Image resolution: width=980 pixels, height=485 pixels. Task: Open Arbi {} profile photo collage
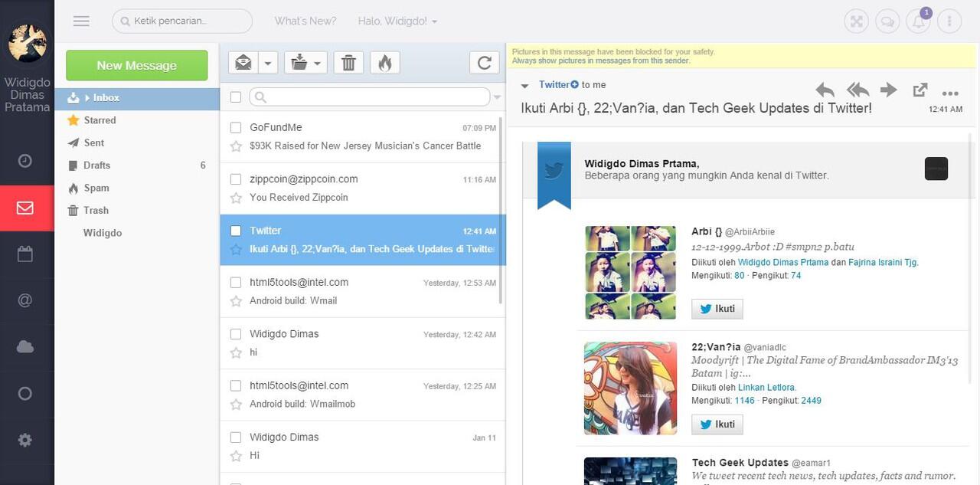[630, 272]
